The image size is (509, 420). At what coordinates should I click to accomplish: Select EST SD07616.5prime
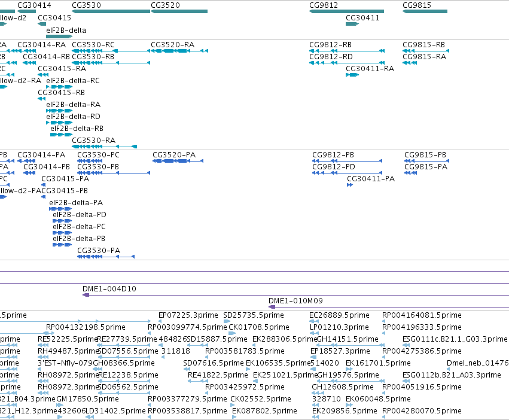click(214, 363)
